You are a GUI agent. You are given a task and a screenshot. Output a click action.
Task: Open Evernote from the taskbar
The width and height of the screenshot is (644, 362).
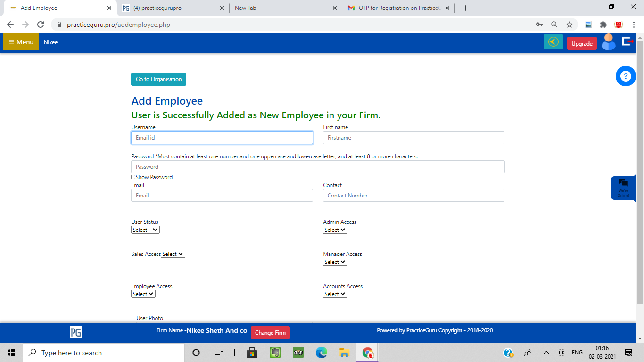pos(275,353)
